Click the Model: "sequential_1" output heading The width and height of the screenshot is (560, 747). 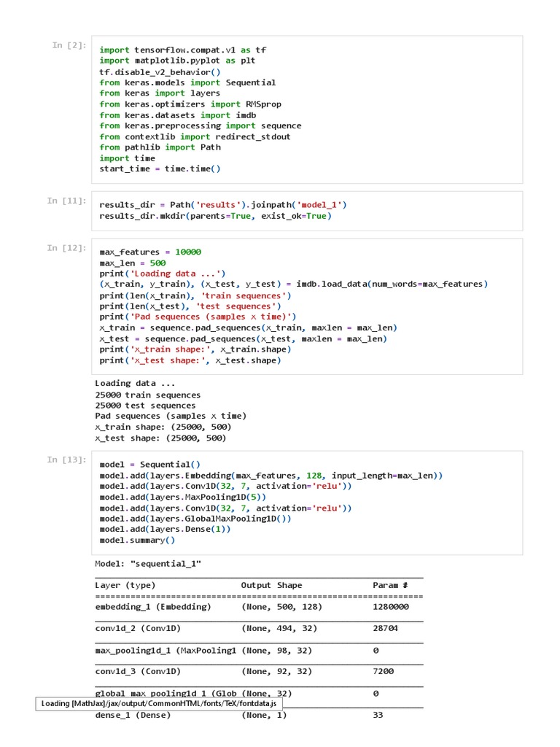[x=148, y=564]
